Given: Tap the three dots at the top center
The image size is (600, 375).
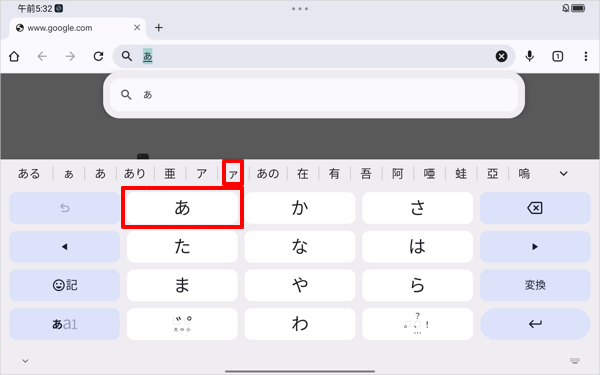Looking at the screenshot, I should (x=300, y=8).
